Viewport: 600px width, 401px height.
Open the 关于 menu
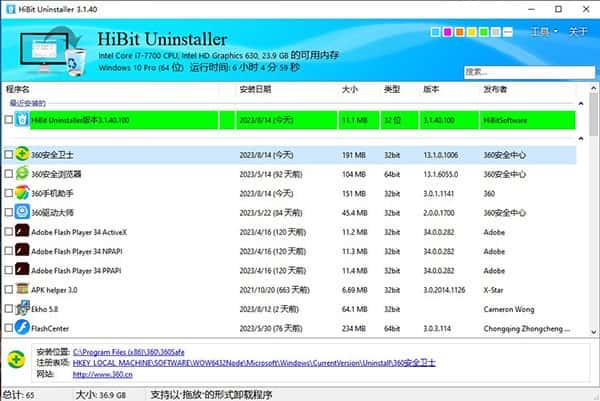577,31
